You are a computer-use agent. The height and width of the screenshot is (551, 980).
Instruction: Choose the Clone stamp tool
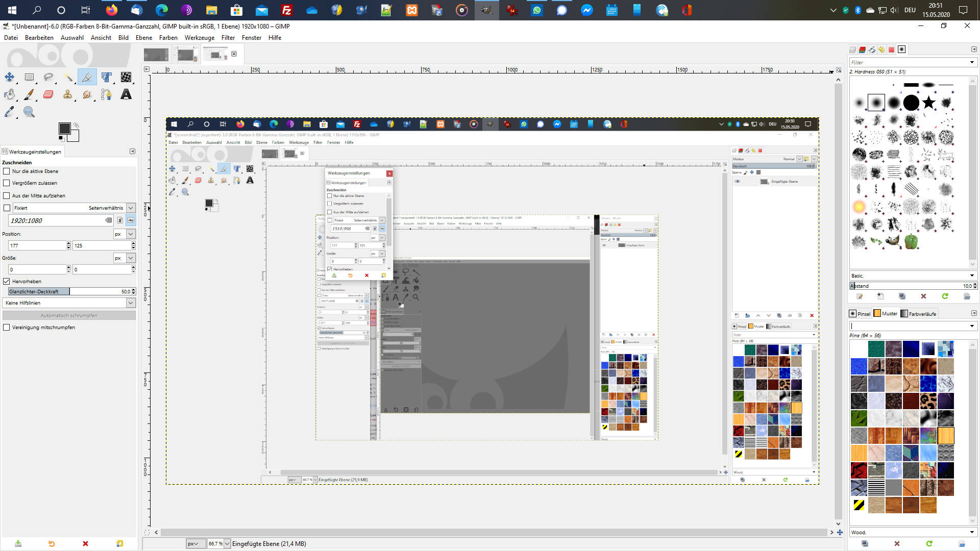click(68, 94)
